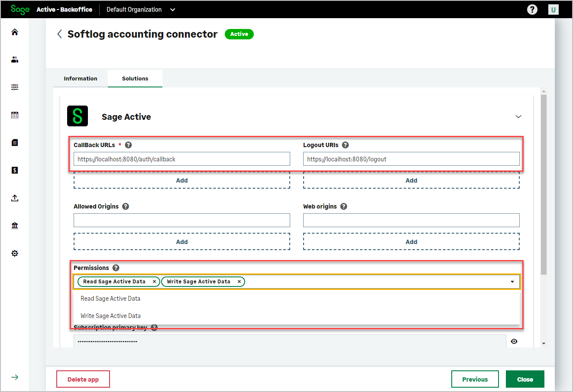Reveal the subscription primary key with eye icon
Screen dimensions: 573x392
tap(514, 341)
